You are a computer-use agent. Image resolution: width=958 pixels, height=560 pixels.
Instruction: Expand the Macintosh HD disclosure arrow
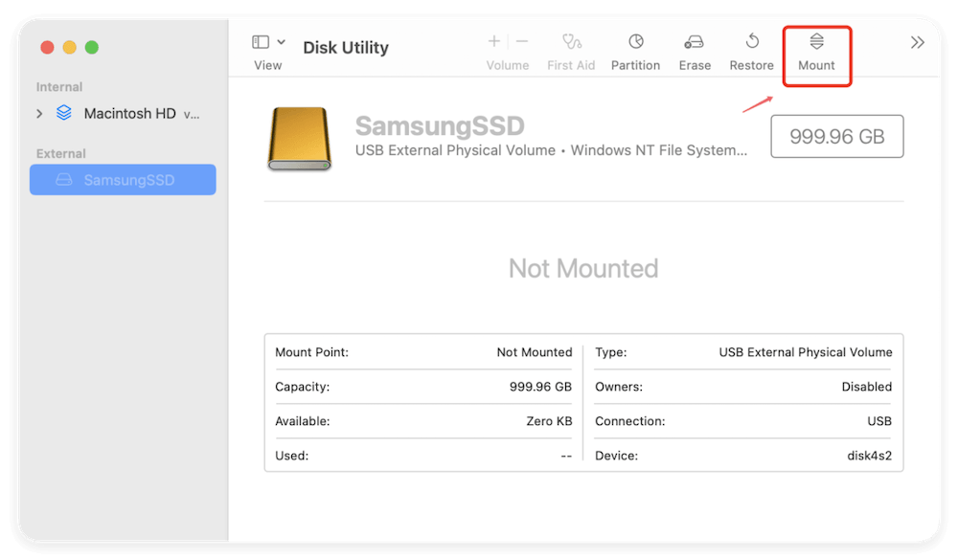39,114
